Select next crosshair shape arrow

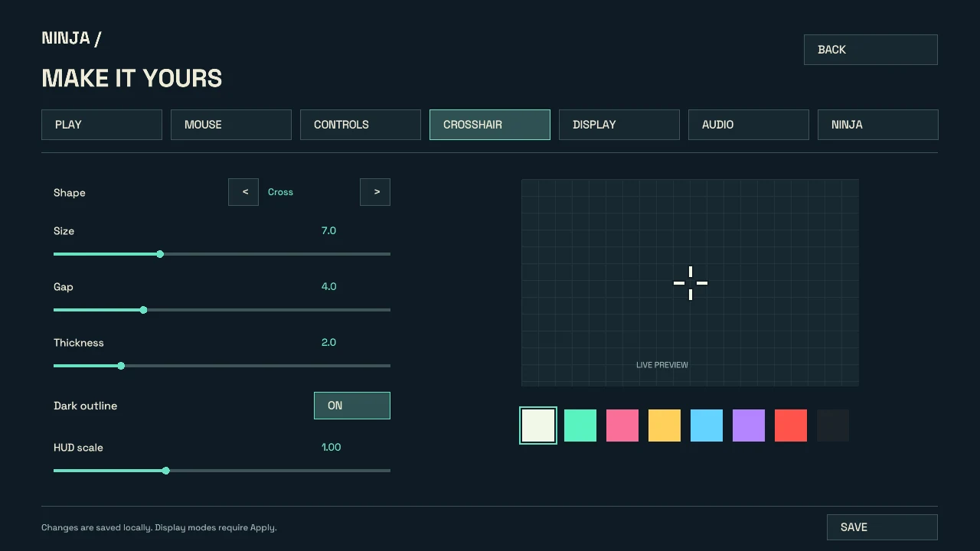coord(375,192)
